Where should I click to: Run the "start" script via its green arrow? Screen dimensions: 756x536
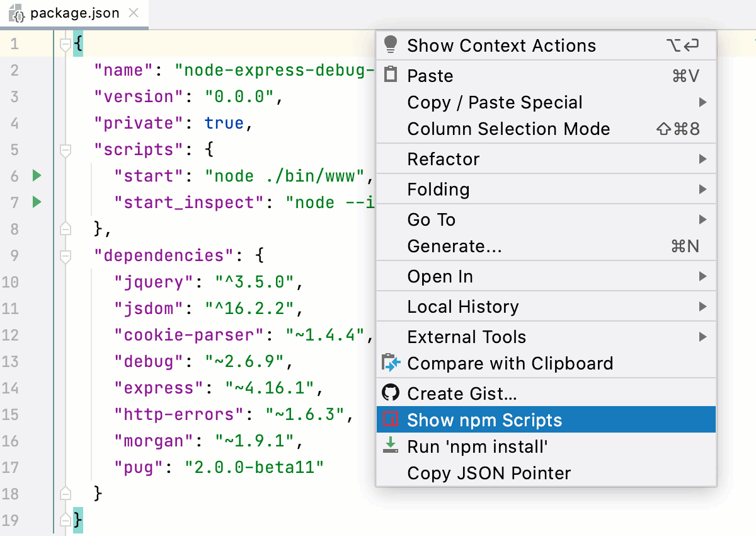pos(36,176)
